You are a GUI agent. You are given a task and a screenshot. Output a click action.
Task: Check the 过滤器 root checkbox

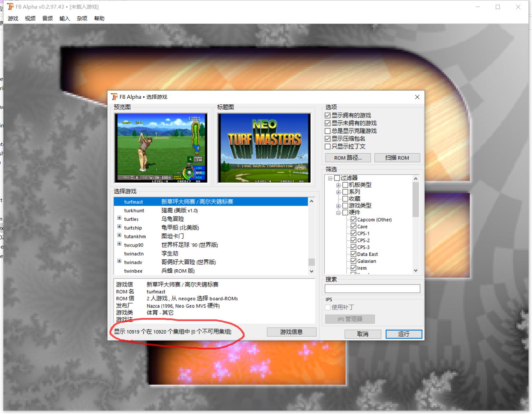tap(337, 178)
